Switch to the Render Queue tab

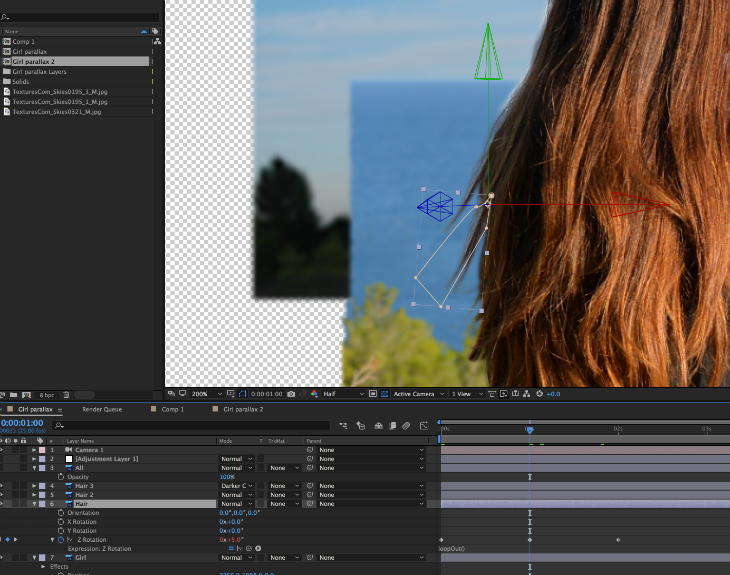click(101, 409)
